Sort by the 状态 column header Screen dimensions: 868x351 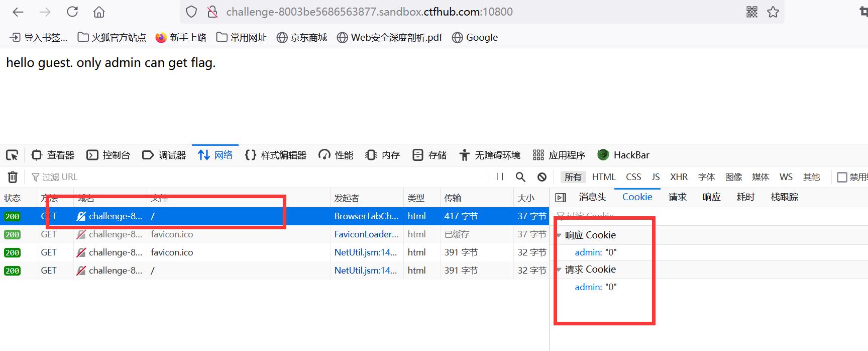[x=18, y=198]
